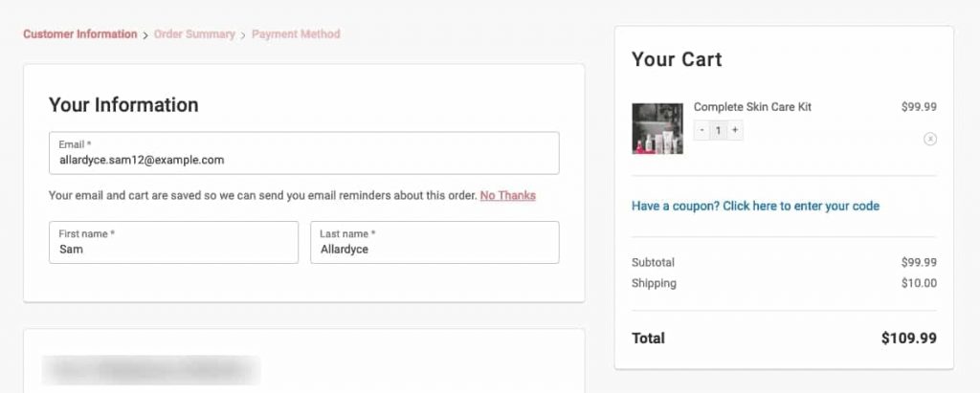Click the Complete Skin Care Kit product name

click(752, 107)
